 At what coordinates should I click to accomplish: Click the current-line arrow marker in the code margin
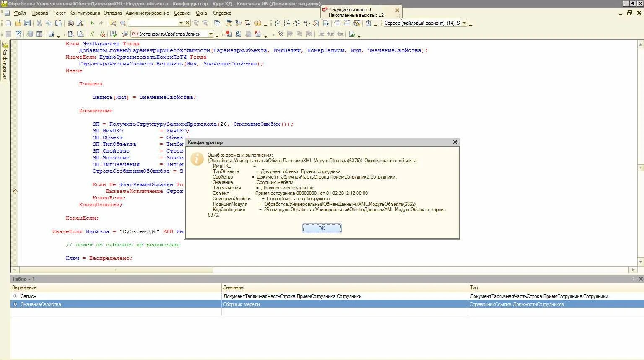click(15, 191)
